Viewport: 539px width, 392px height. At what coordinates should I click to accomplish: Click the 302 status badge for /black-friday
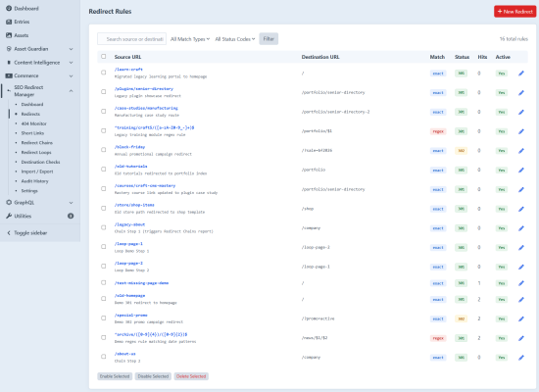[x=461, y=151]
